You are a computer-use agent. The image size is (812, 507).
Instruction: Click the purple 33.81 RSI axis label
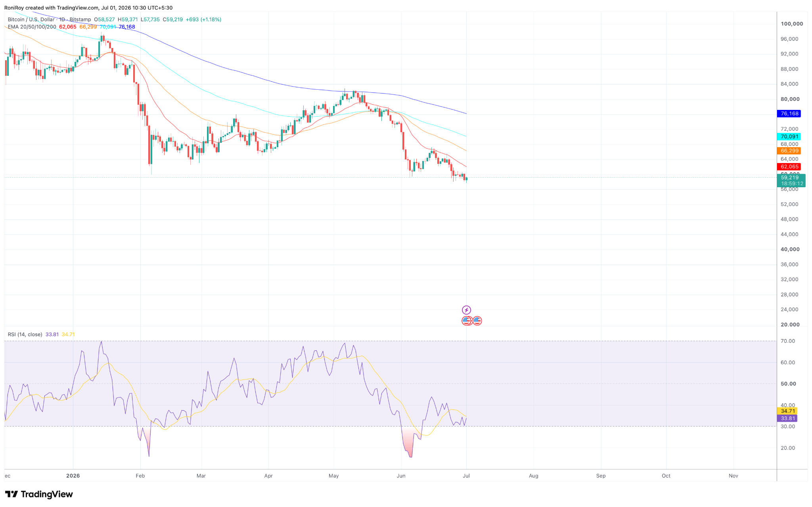tap(788, 419)
